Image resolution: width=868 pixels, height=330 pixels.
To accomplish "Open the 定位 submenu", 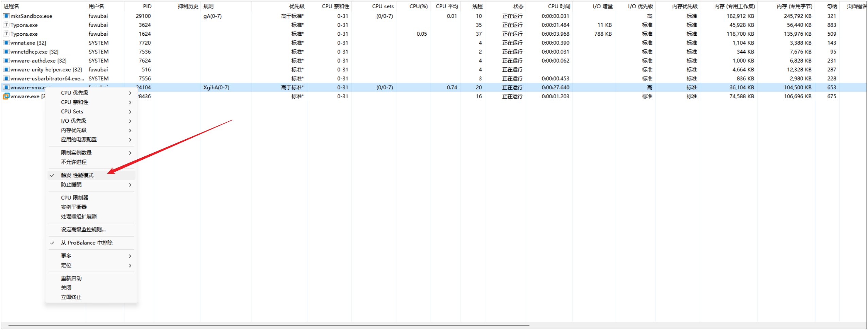I will [x=92, y=265].
